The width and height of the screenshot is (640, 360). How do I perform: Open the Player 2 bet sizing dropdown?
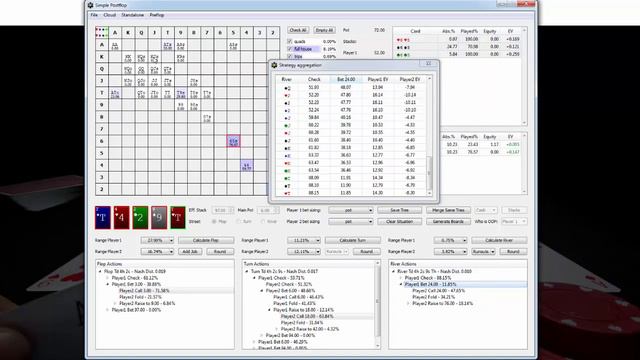coord(351,222)
